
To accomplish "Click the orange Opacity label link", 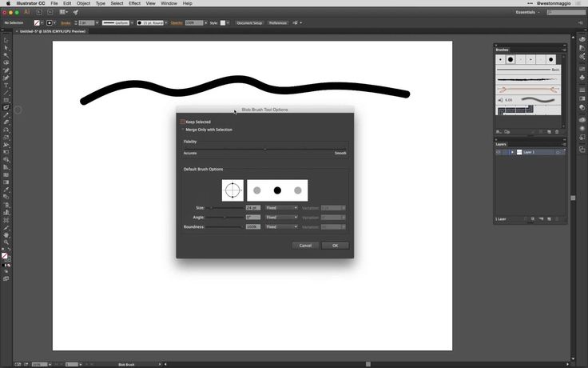I will point(177,23).
